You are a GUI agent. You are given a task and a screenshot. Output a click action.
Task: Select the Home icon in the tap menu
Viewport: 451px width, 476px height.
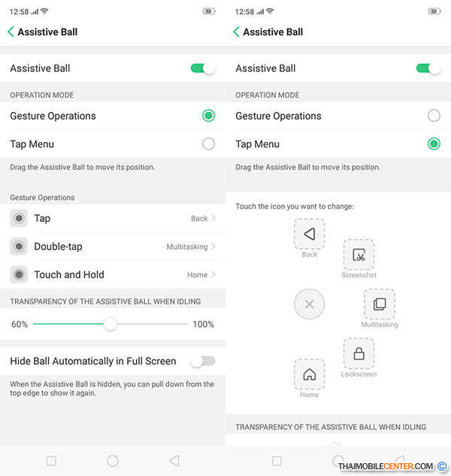[x=309, y=374]
